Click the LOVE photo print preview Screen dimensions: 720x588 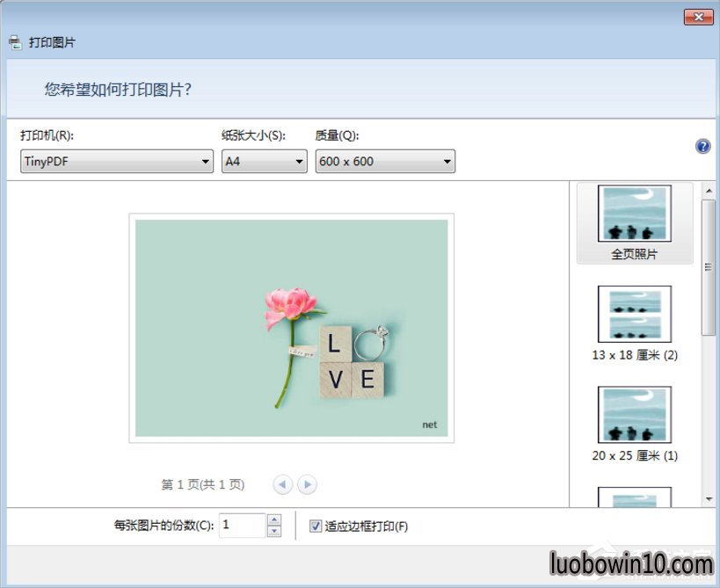(292, 328)
